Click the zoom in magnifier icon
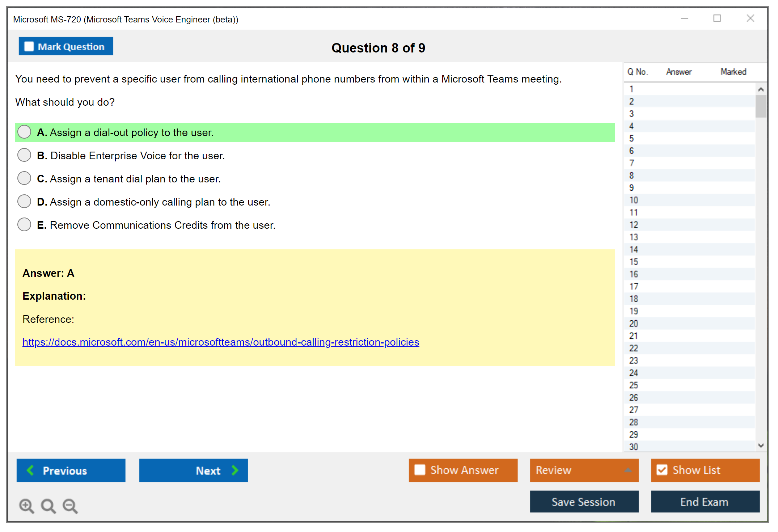Screen dimensions: 778x532 (x=26, y=506)
